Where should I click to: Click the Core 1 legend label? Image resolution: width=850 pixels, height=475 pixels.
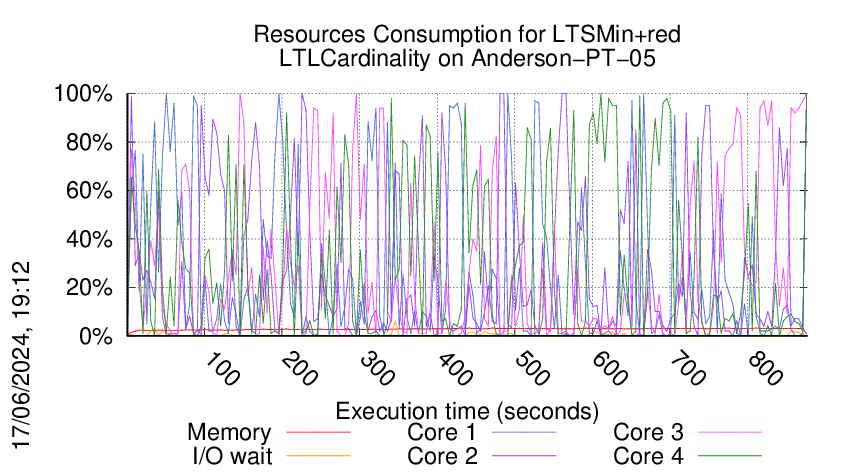tap(441, 433)
